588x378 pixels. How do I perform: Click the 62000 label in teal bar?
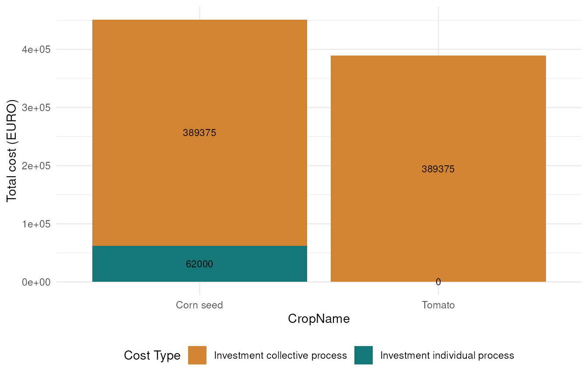199,264
